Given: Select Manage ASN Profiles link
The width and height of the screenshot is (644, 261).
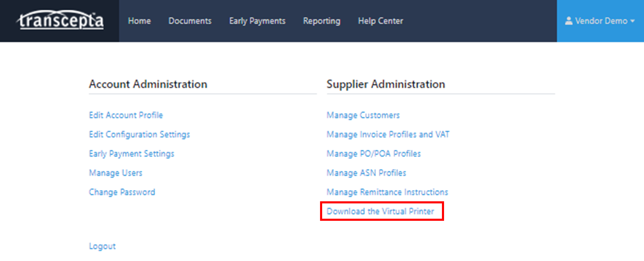Looking at the screenshot, I should click(366, 173).
